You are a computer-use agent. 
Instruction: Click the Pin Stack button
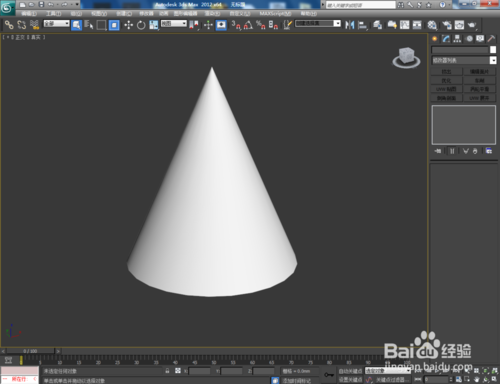[438, 151]
